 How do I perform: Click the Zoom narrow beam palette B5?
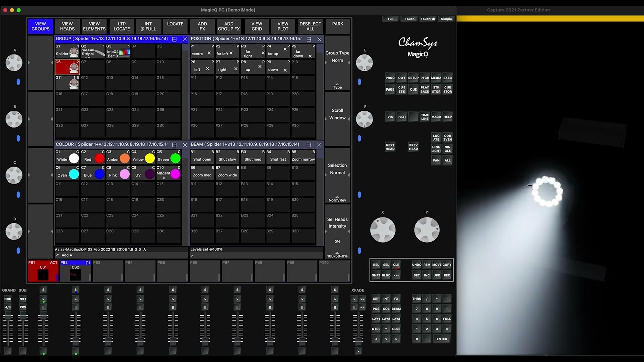pos(303,157)
